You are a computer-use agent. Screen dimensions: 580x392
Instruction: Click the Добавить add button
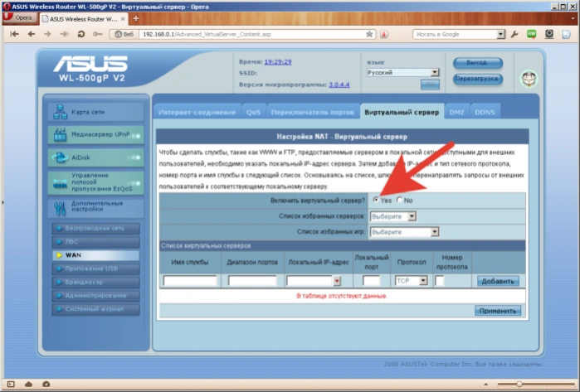point(498,281)
